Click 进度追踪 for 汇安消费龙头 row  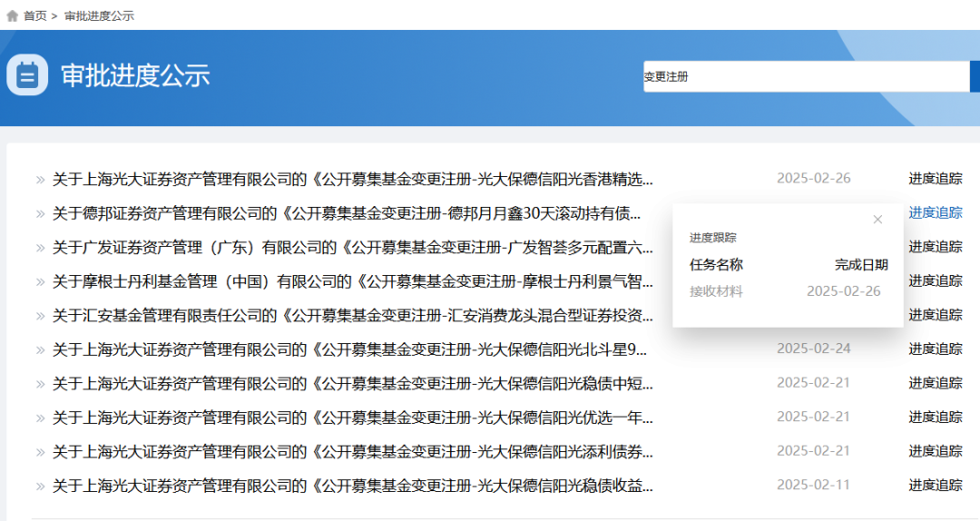click(935, 315)
